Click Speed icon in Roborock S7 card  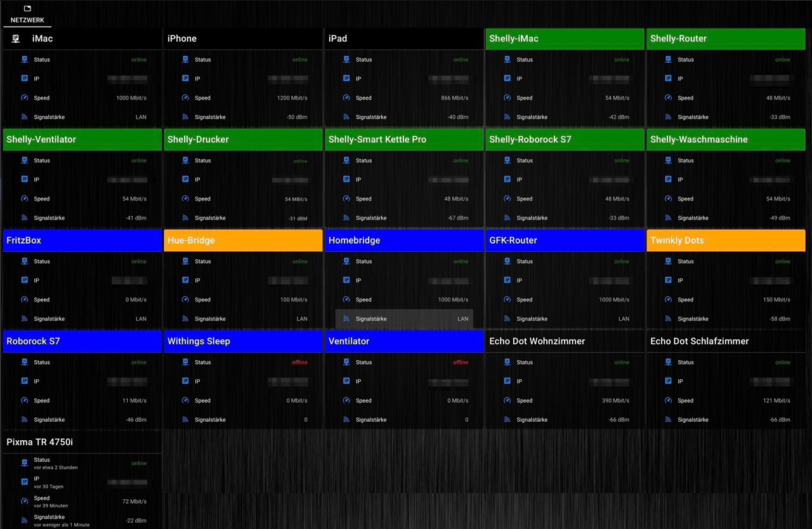tap(24, 400)
